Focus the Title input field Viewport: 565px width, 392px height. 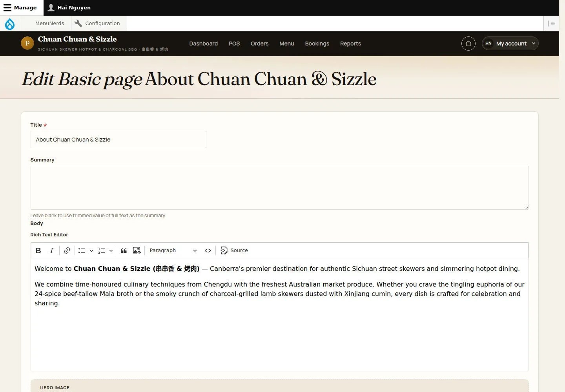click(118, 140)
